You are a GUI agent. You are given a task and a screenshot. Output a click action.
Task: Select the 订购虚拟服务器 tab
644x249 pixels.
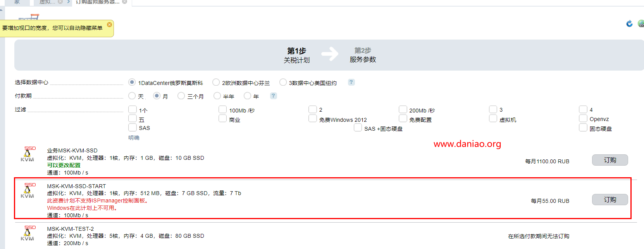pyautogui.click(x=97, y=2)
